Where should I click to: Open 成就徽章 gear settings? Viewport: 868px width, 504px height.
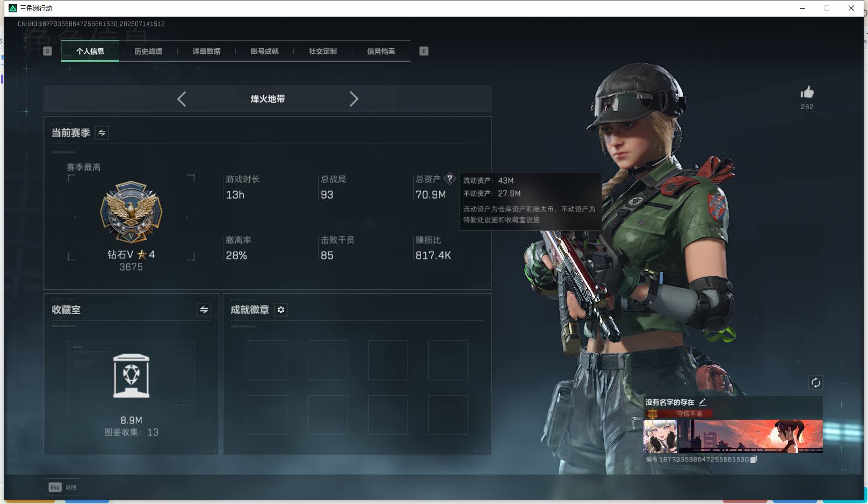pyautogui.click(x=281, y=310)
